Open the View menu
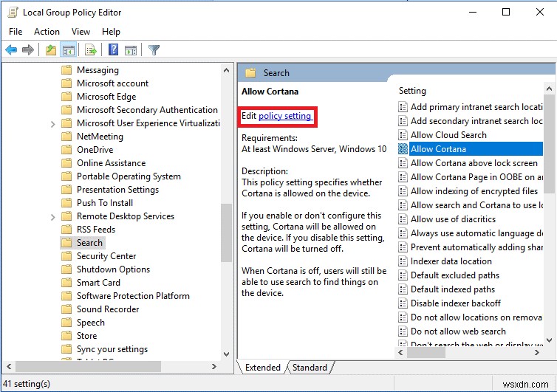Image resolution: width=557 pixels, height=392 pixels. (81, 32)
